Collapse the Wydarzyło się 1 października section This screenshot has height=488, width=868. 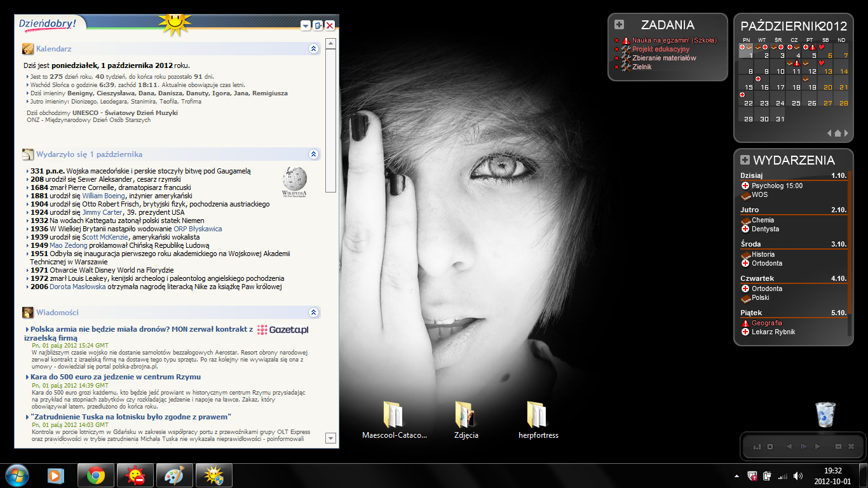[x=313, y=154]
